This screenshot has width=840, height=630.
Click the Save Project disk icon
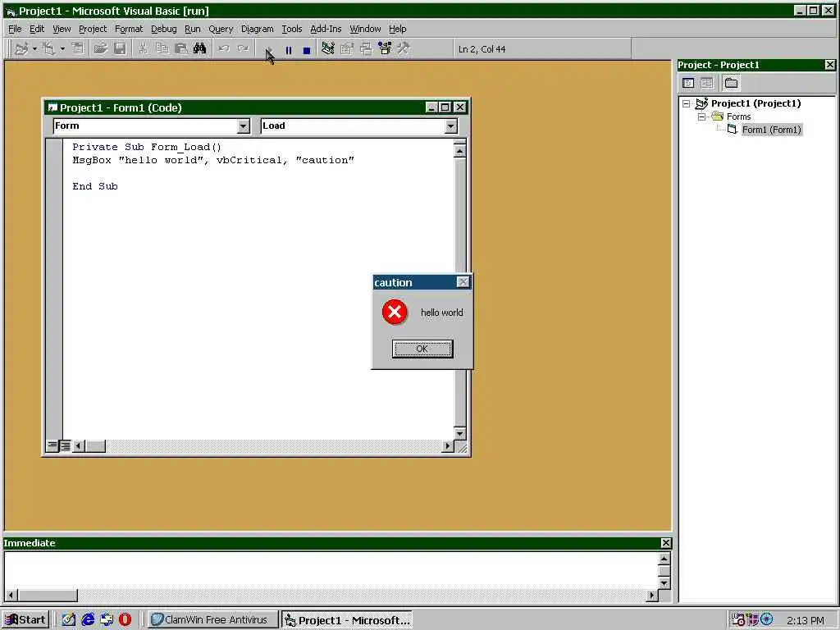[x=120, y=48]
